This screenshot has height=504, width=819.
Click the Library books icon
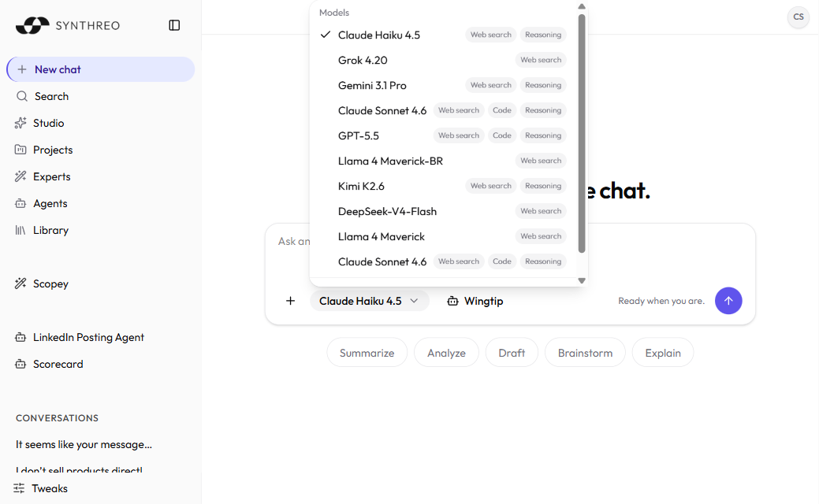20,230
